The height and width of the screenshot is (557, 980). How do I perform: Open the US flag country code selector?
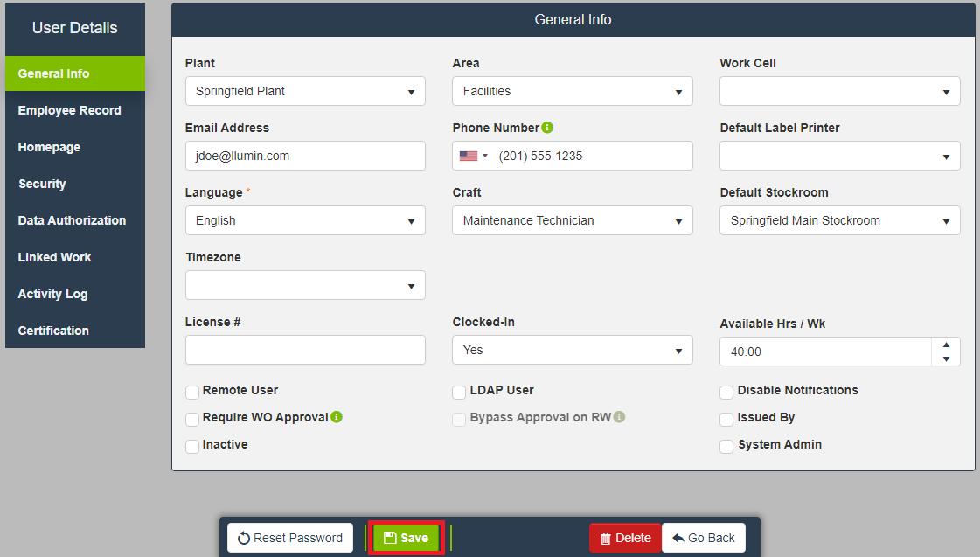click(474, 156)
